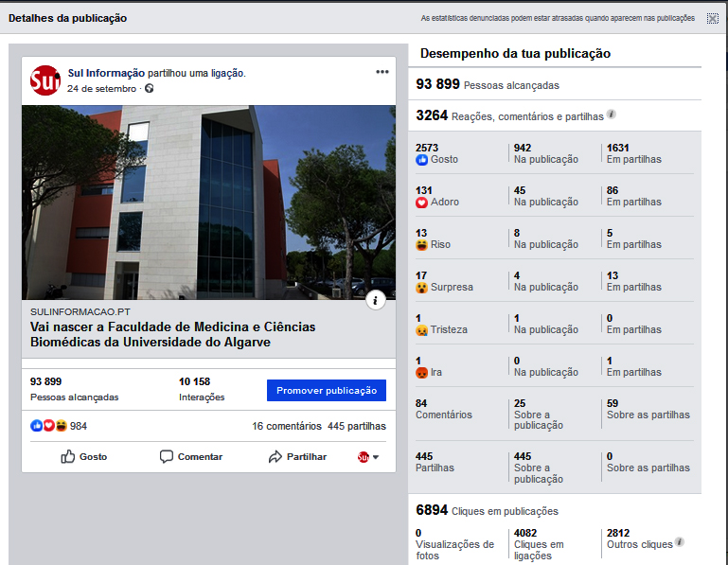Image resolution: width=728 pixels, height=565 pixels.
Task: Click the Riso laughing emoji icon
Action: coord(421,245)
